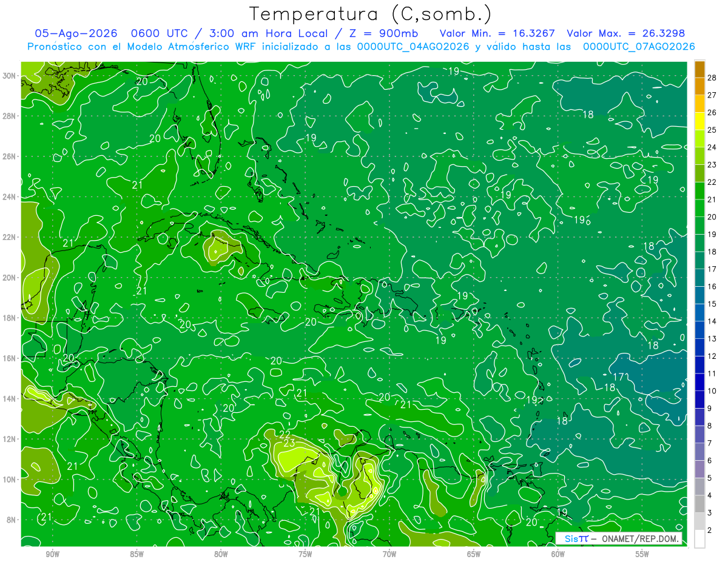728x562 pixels.
Task: Click the white swatch below legend value 2
Action: [x=699, y=539]
